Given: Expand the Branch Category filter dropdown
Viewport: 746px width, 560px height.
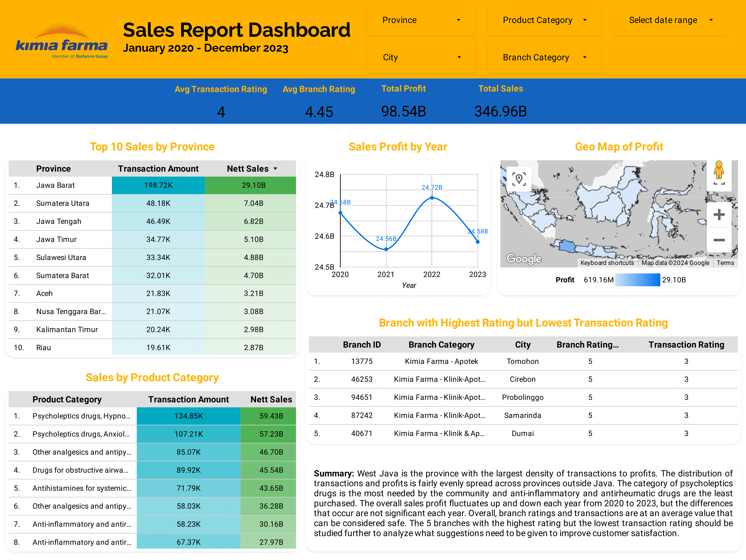Looking at the screenshot, I should (x=544, y=57).
